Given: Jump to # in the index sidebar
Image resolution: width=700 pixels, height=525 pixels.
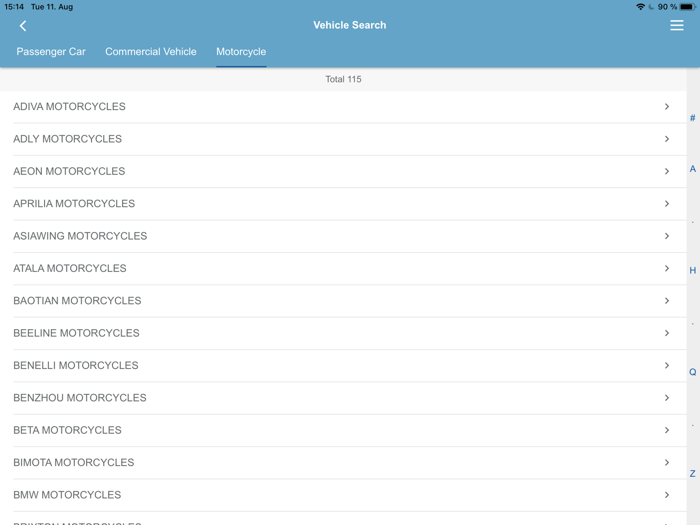Looking at the screenshot, I should 692,118.
